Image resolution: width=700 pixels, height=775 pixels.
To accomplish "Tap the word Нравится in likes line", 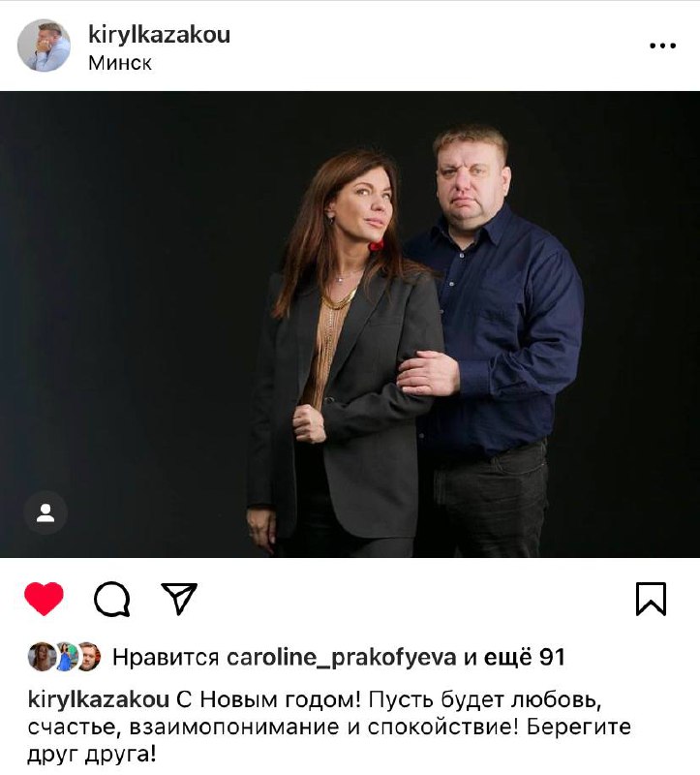I will 166,658.
